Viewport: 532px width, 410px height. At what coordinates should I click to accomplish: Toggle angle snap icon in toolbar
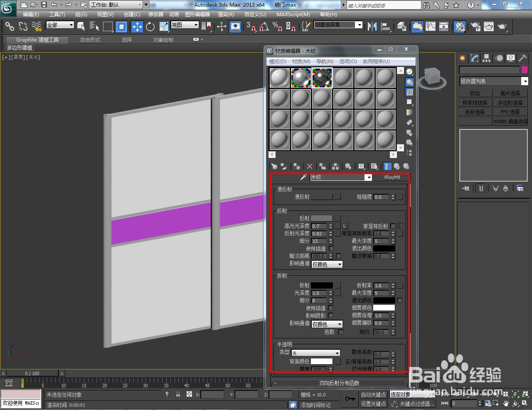(264, 27)
